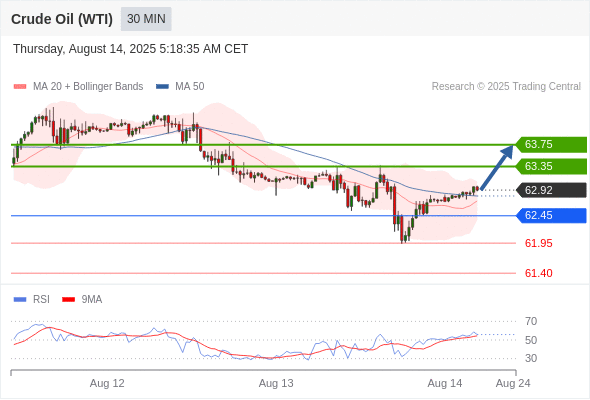Screen dimensions: 590x400
Task: Click the 30 MIN timeframe badge
Action: [x=146, y=19]
